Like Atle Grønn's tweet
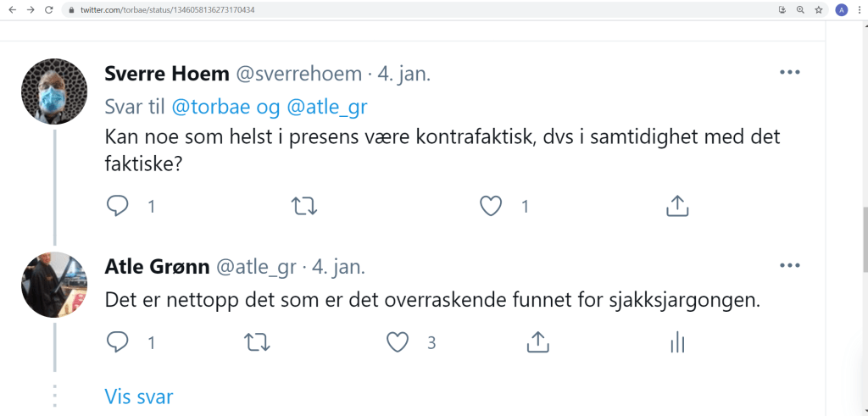 (x=398, y=342)
